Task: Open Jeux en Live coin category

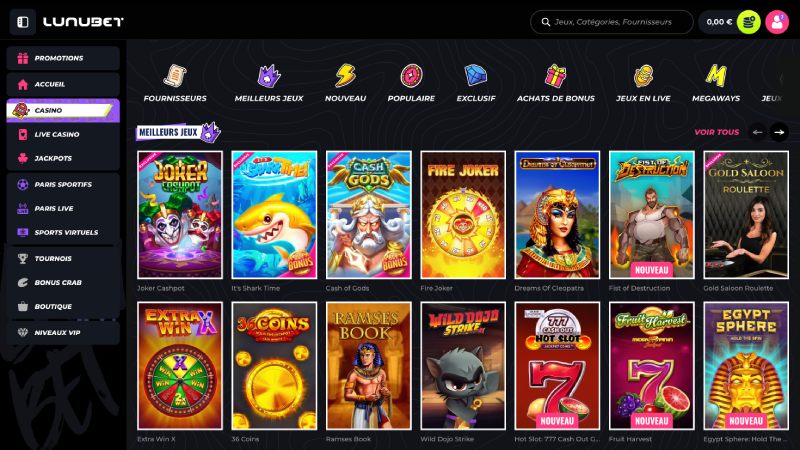Action: [643, 76]
